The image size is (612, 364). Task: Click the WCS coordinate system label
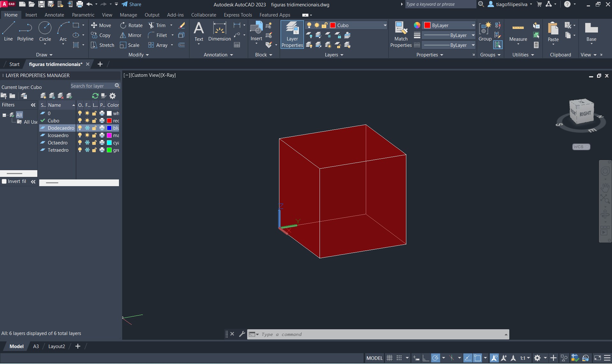coord(581,147)
